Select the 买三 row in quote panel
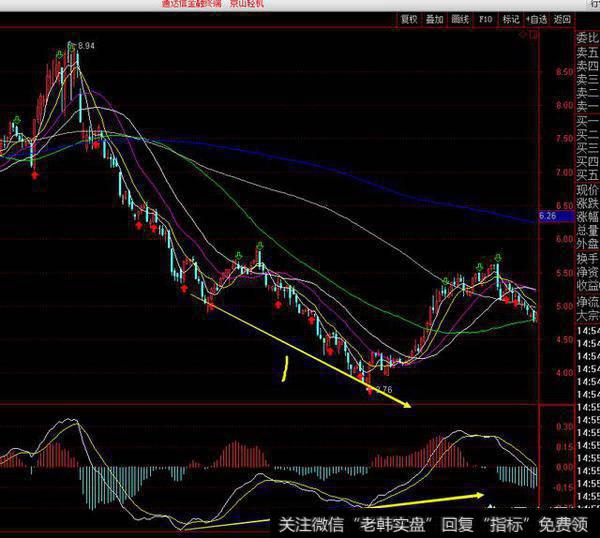This screenshot has width=600, height=538. click(x=588, y=148)
